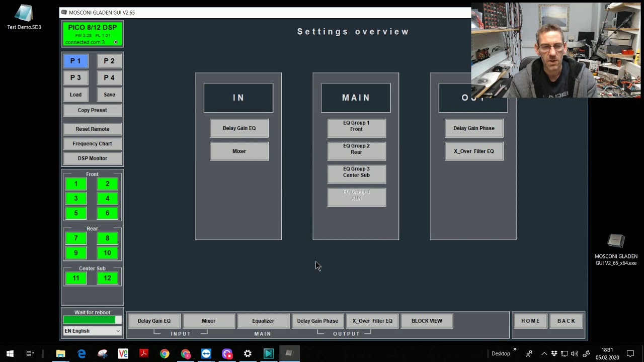Toggle Rear channel 9
This screenshot has width=644, height=362.
coord(76,253)
